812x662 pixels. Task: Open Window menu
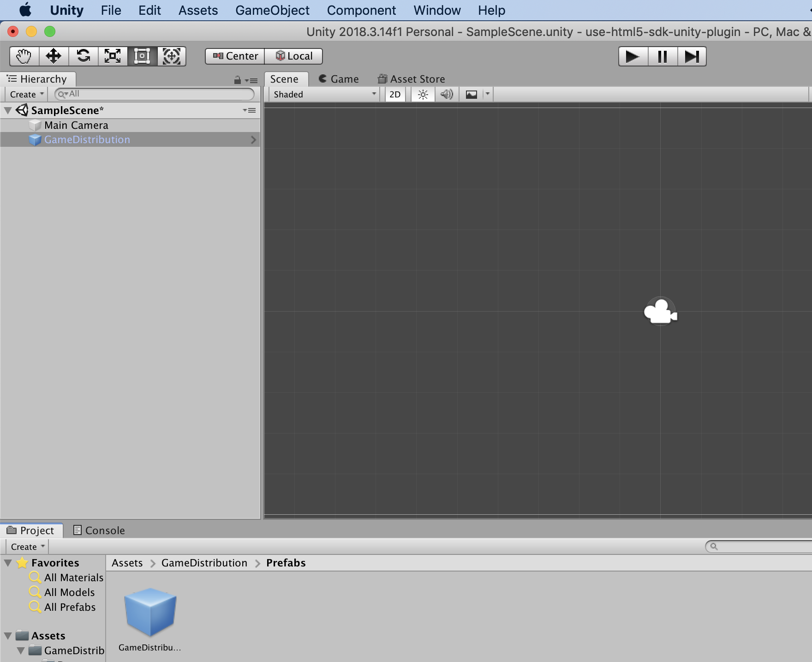click(x=437, y=10)
